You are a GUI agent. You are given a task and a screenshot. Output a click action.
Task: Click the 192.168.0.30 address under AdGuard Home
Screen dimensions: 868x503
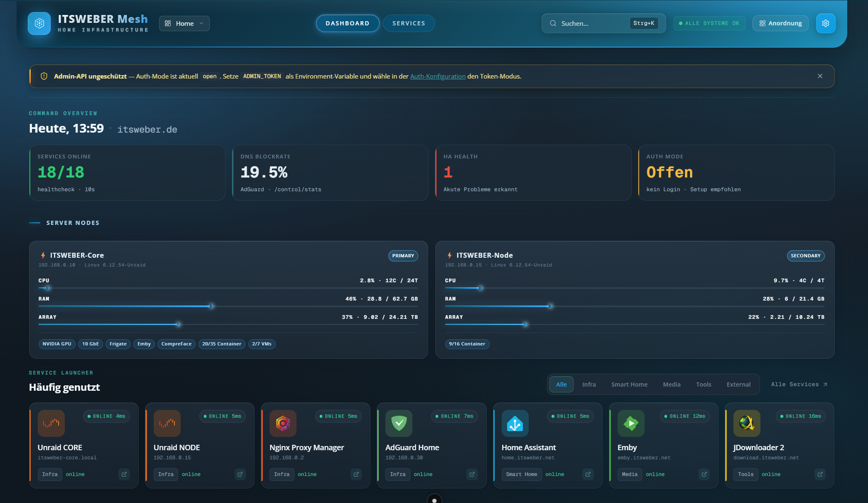[404, 458]
